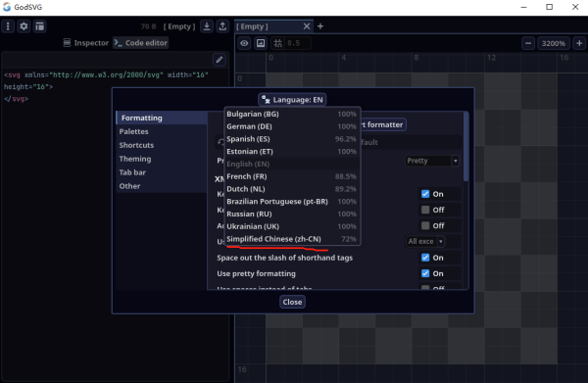Open the Language: EN dropdown

[292, 100]
